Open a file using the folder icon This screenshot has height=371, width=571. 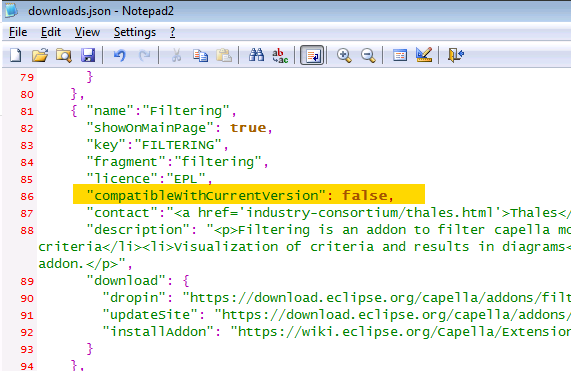(x=40, y=55)
